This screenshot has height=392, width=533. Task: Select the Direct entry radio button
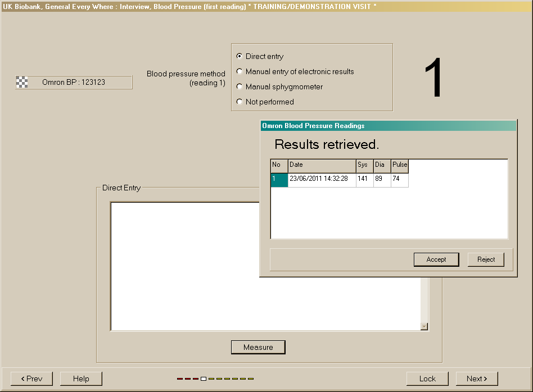(240, 56)
